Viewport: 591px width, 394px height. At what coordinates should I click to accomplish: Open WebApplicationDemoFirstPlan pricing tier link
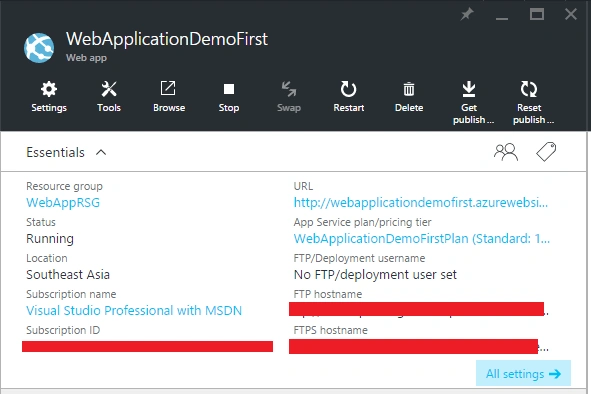click(x=422, y=239)
